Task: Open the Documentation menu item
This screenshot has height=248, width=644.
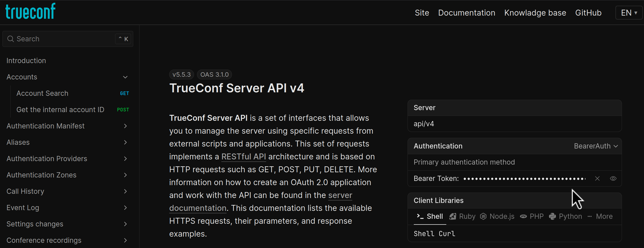Action: click(466, 12)
